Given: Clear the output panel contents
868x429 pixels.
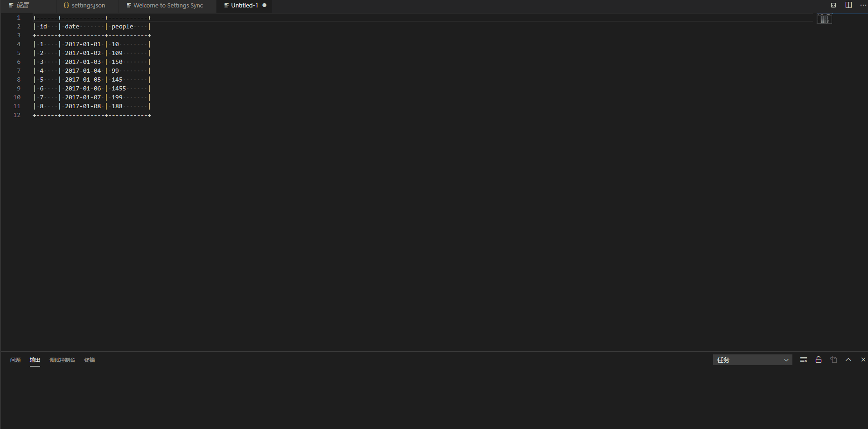Looking at the screenshot, I should [x=804, y=360].
